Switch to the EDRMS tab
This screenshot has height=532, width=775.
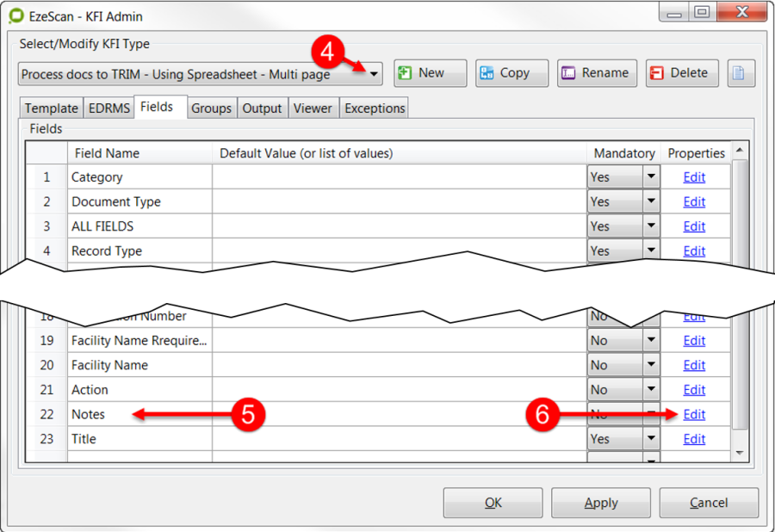(x=108, y=108)
